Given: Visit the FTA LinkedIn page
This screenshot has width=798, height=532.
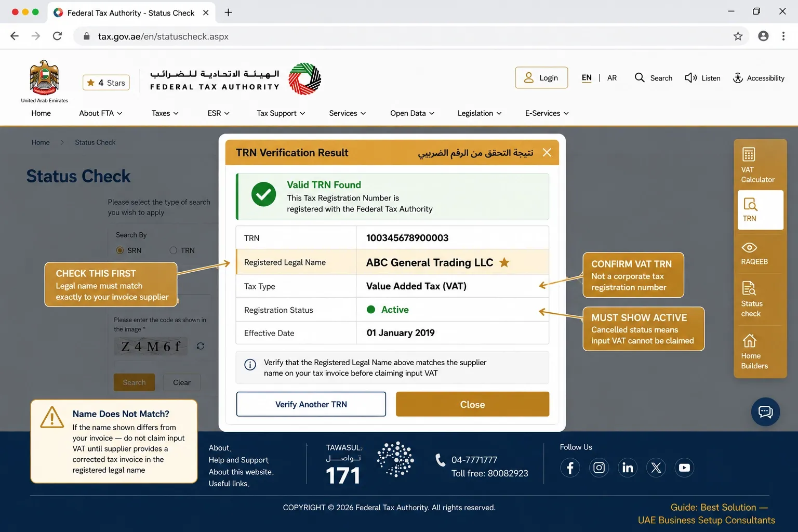Looking at the screenshot, I should click(628, 468).
